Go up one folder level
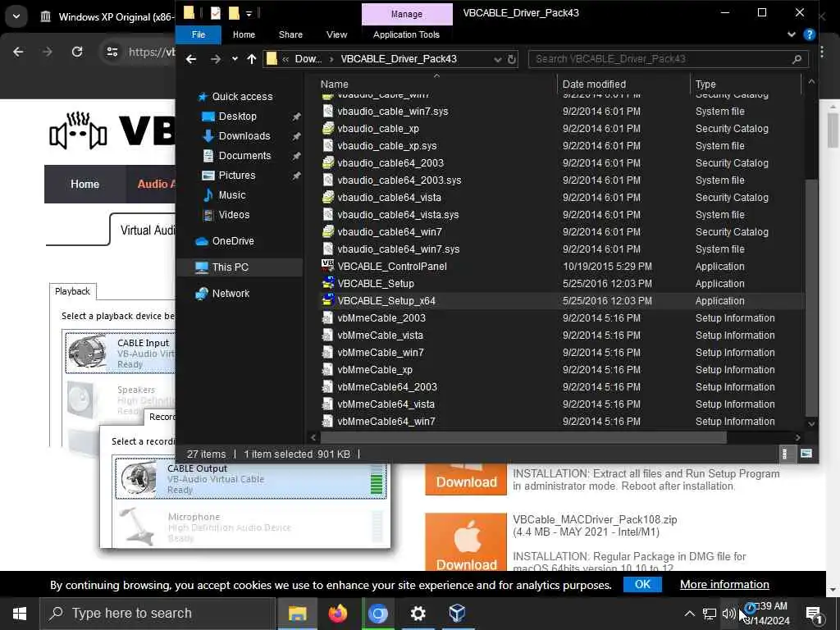The image size is (840, 630). coord(251,59)
